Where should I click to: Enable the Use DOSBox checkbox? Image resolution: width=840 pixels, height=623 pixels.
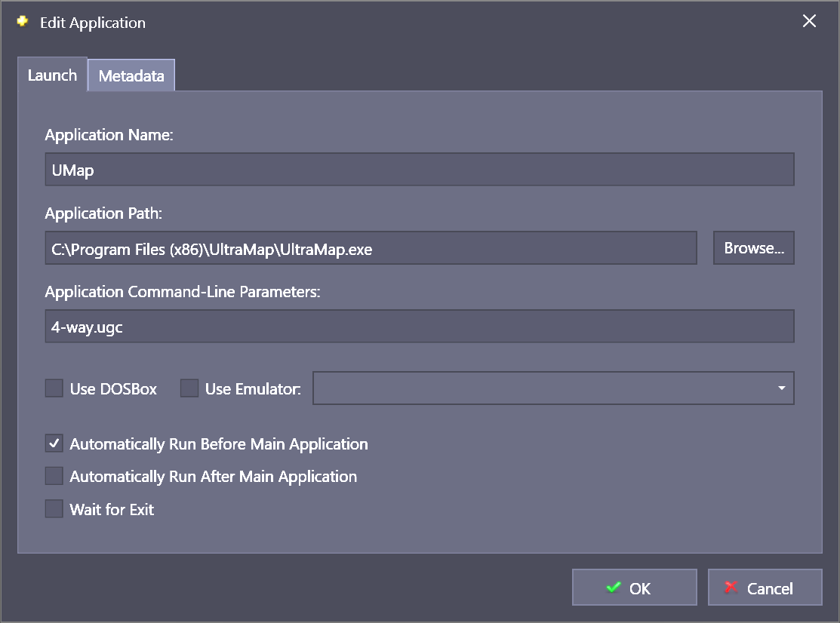[x=54, y=388]
